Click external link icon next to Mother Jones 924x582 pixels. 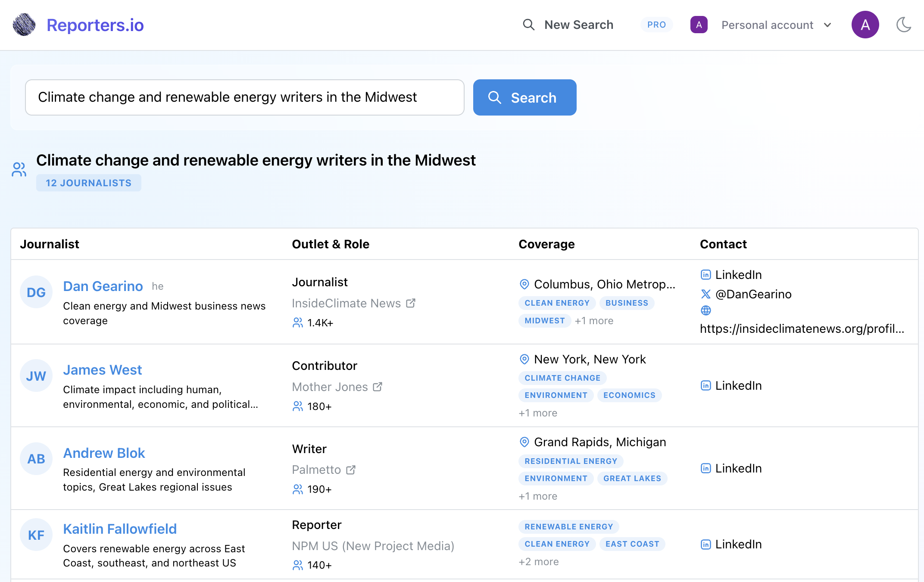point(378,387)
